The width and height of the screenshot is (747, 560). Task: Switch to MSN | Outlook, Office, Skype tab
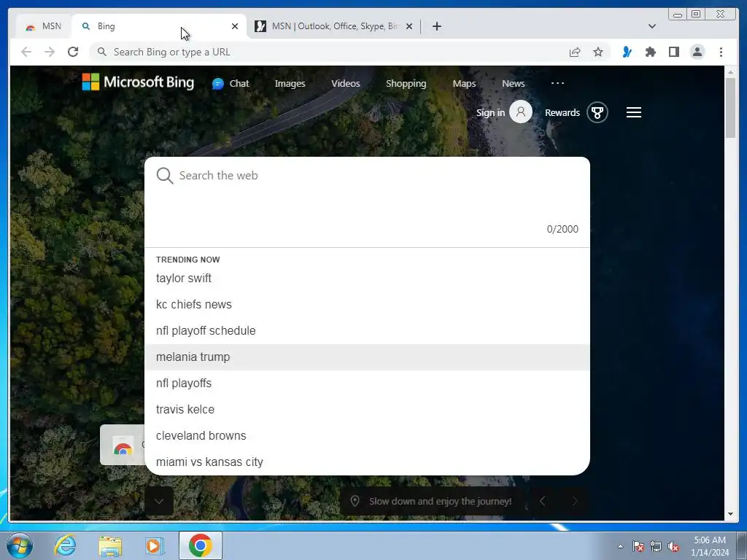334,26
